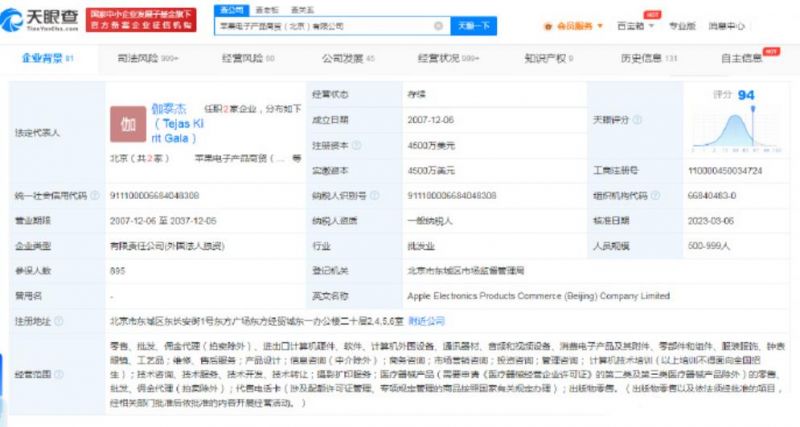Click the red 伽 avatar of legal representative
Image resolution: width=800 pixels, height=427 pixels.
tap(128, 126)
